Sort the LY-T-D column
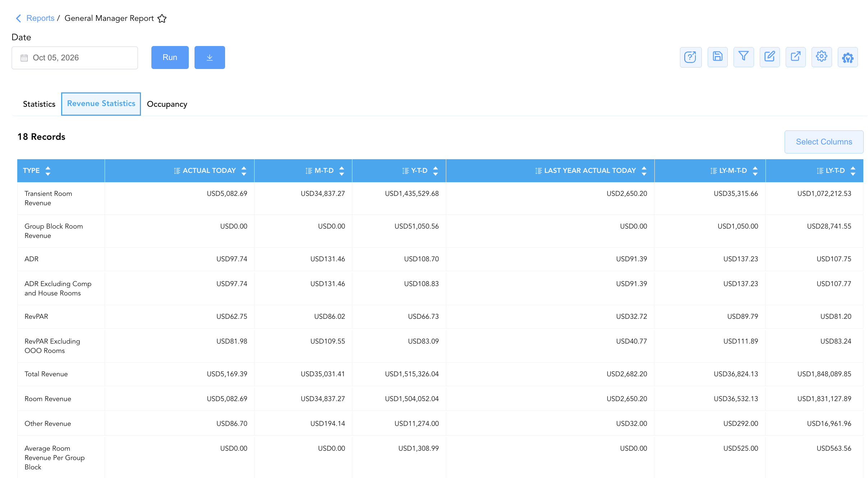This screenshot has width=868, height=478. point(853,171)
